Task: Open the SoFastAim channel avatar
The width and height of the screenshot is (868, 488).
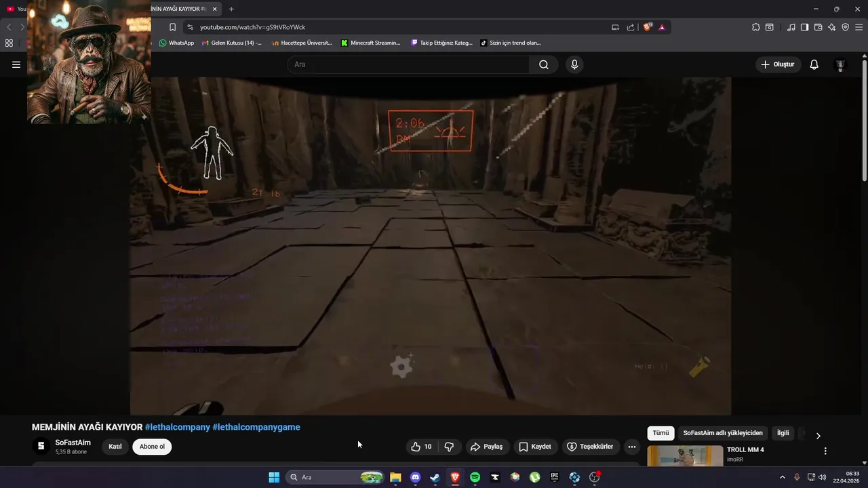Action: tap(41, 446)
